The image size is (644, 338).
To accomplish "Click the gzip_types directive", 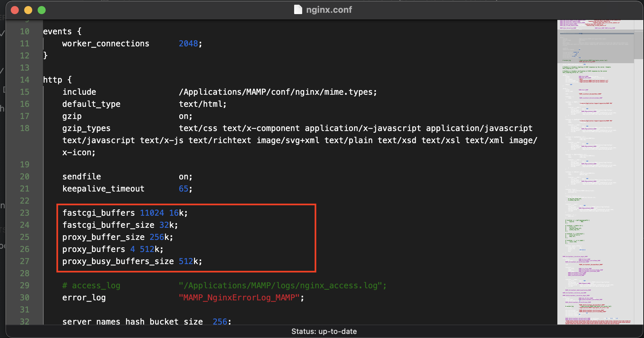I will (x=86, y=128).
